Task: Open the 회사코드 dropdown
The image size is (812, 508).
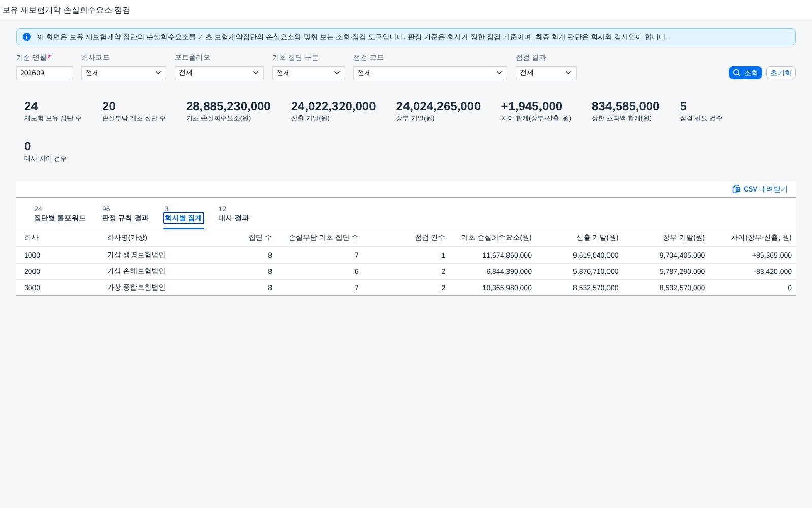Action: [x=124, y=73]
